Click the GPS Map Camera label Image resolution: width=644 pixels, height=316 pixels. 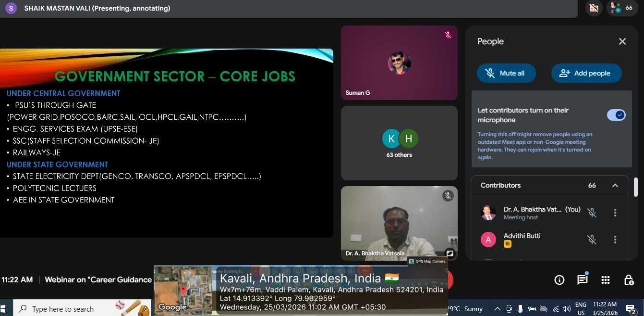[x=427, y=261]
